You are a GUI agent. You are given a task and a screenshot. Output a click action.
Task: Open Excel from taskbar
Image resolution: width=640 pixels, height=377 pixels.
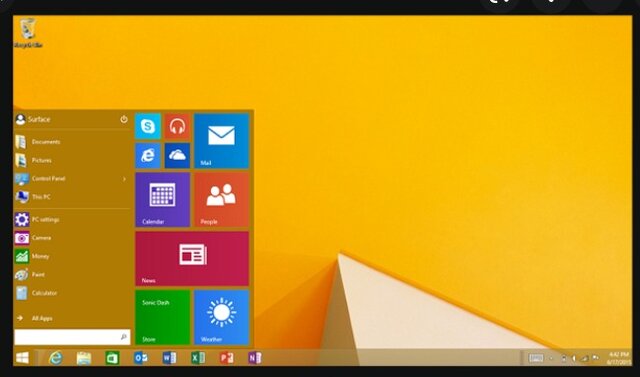coord(198,358)
